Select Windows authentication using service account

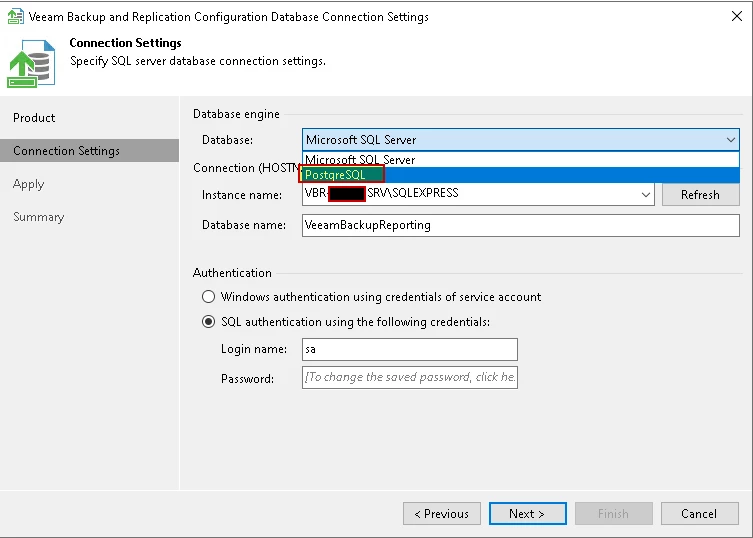tap(208, 297)
